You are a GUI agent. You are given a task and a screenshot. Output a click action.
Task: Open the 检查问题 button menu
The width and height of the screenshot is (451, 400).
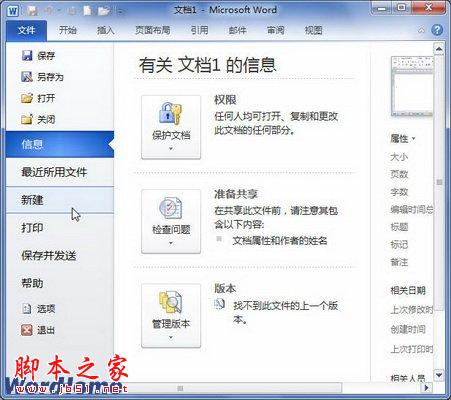(171, 221)
